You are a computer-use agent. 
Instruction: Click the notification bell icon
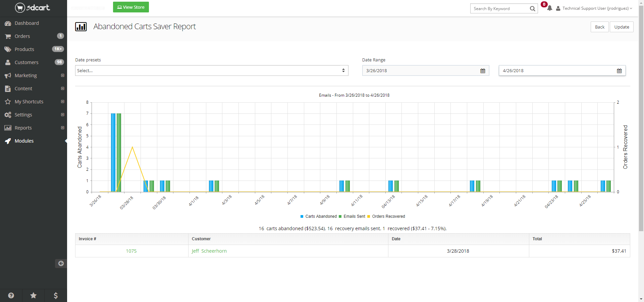549,8
